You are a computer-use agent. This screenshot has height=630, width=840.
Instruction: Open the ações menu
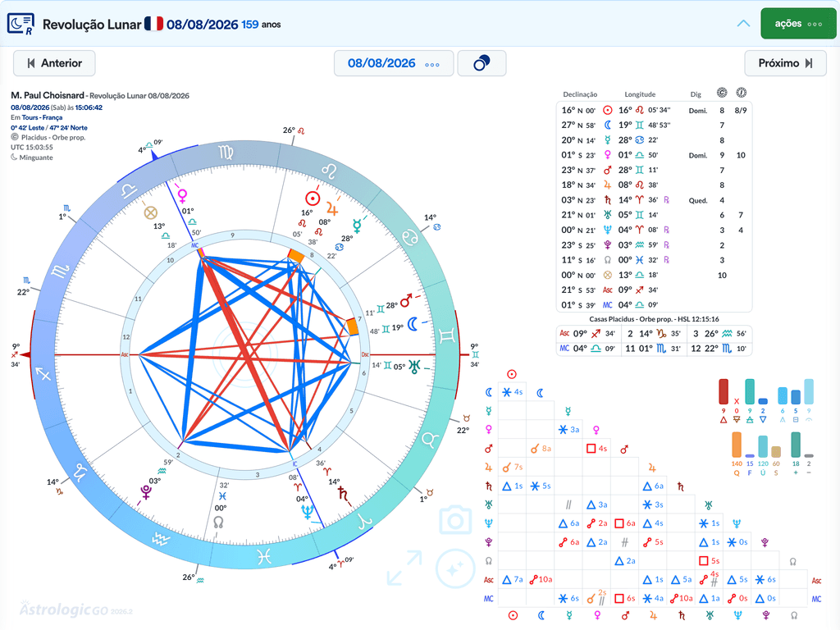pyautogui.click(x=798, y=24)
